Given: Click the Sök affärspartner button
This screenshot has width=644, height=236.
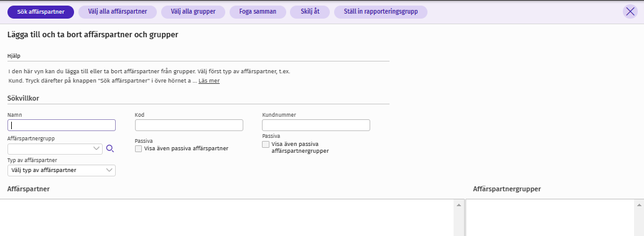Looking at the screenshot, I should coord(40,12).
